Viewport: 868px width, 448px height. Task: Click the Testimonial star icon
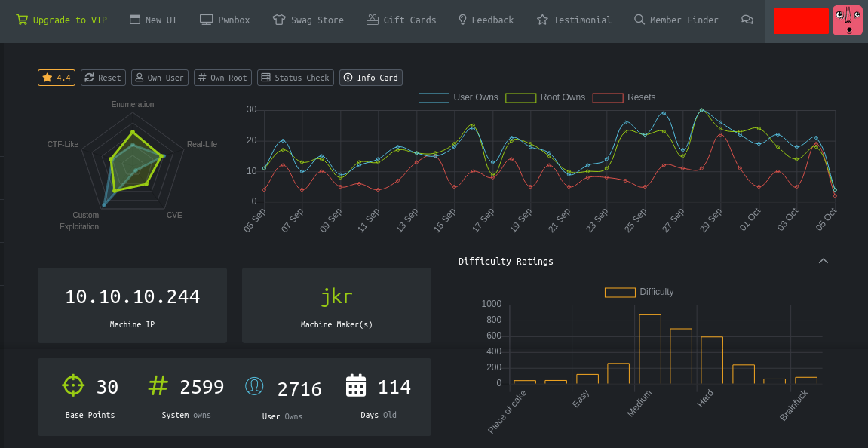tap(542, 20)
